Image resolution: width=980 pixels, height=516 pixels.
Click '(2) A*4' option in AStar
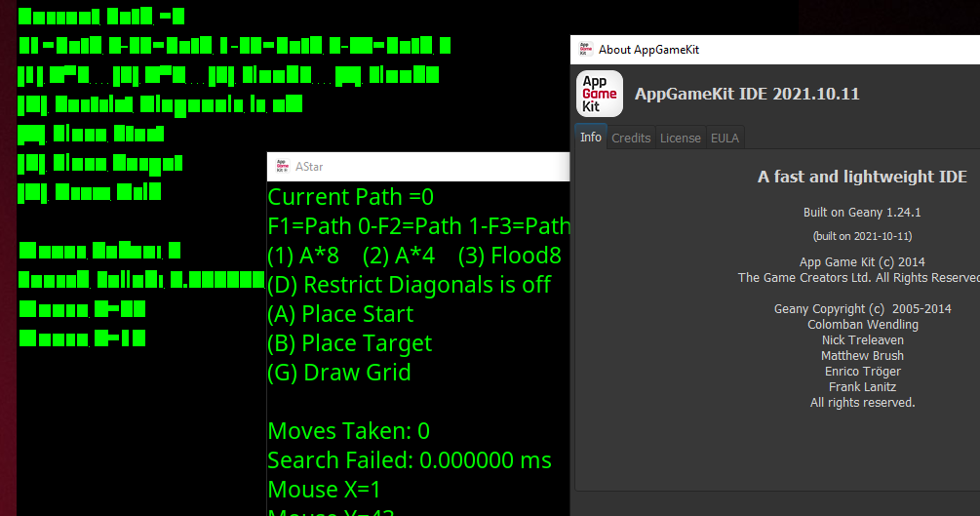click(399, 256)
